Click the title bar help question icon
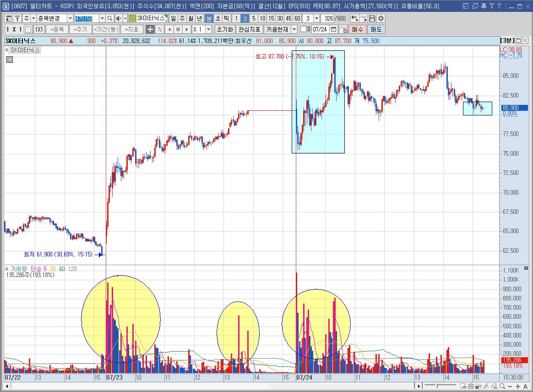This screenshot has width=533, height=392. point(499,6)
